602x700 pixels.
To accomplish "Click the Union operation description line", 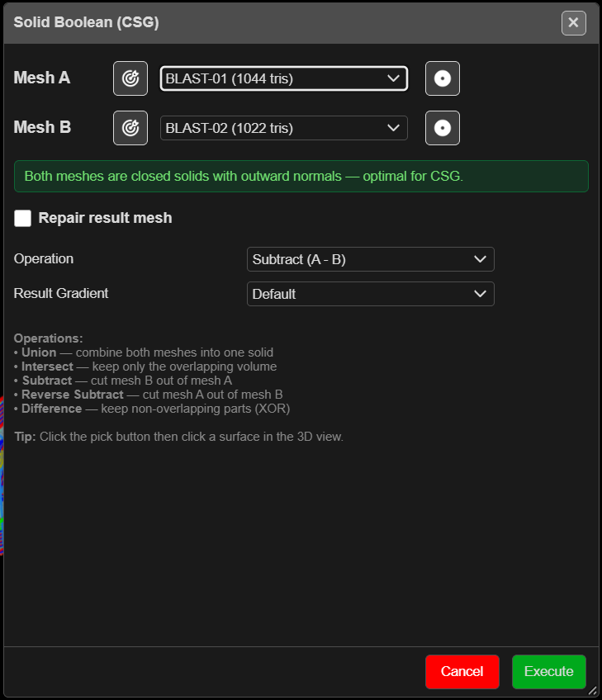I will 144,352.
